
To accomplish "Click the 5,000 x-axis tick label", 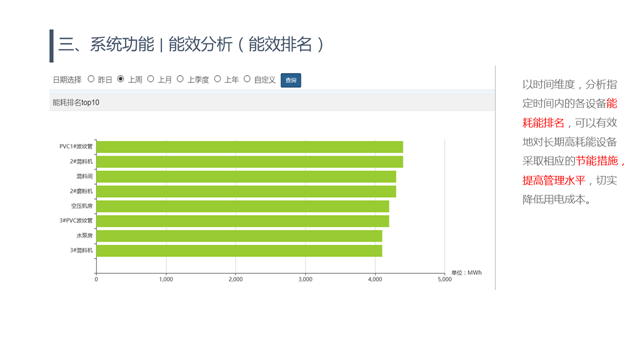I will click(x=445, y=279).
